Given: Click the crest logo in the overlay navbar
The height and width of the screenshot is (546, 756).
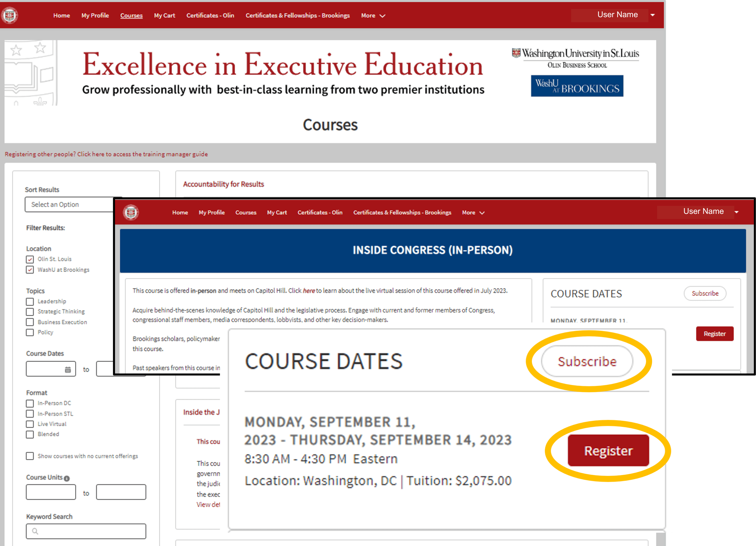Looking at the screenshot, I should [131, 212].
